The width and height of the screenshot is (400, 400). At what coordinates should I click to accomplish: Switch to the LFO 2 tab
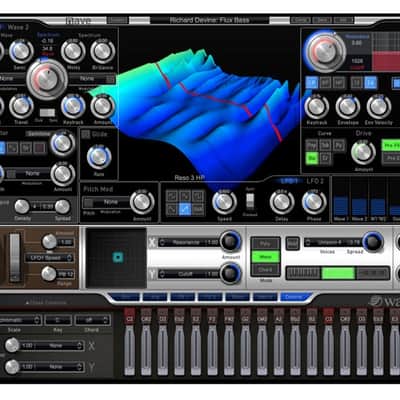click(x=315, y=181)
